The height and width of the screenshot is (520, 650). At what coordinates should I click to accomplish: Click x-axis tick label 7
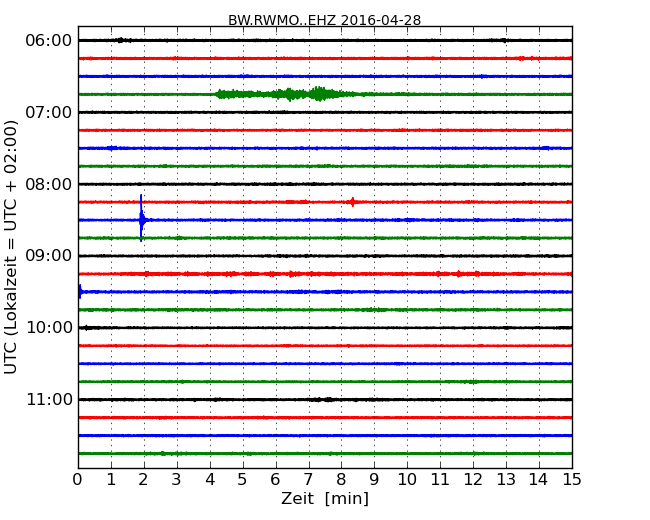point(308,479)
